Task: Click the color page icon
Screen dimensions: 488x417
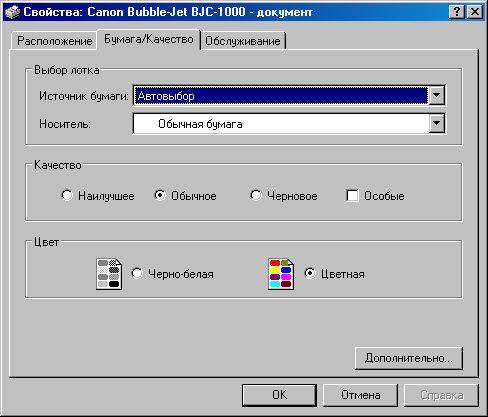Action: (x=281, y=274)
